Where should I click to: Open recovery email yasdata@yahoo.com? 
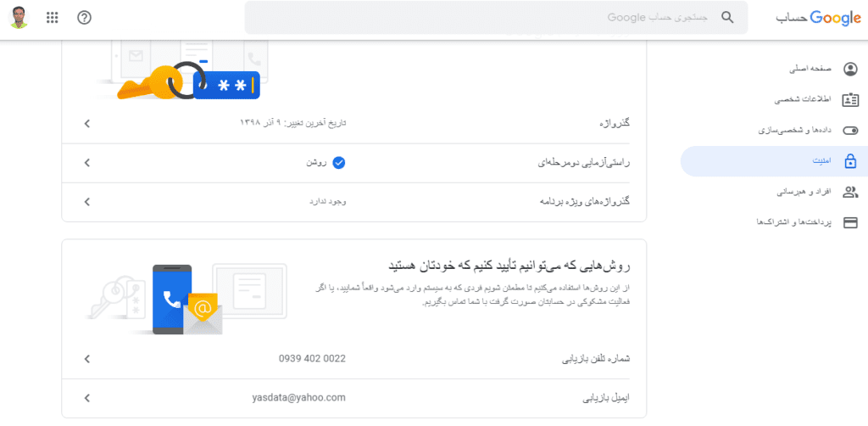coord(298,397)
